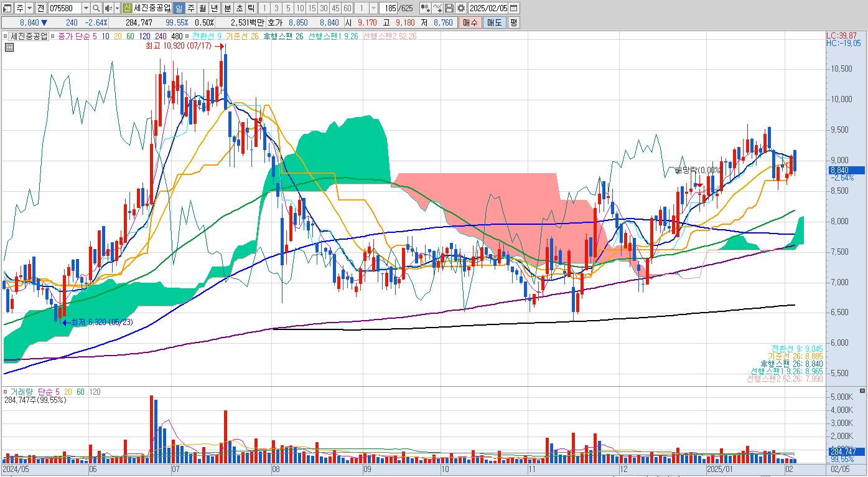Open the speaker sound icon

108,8
